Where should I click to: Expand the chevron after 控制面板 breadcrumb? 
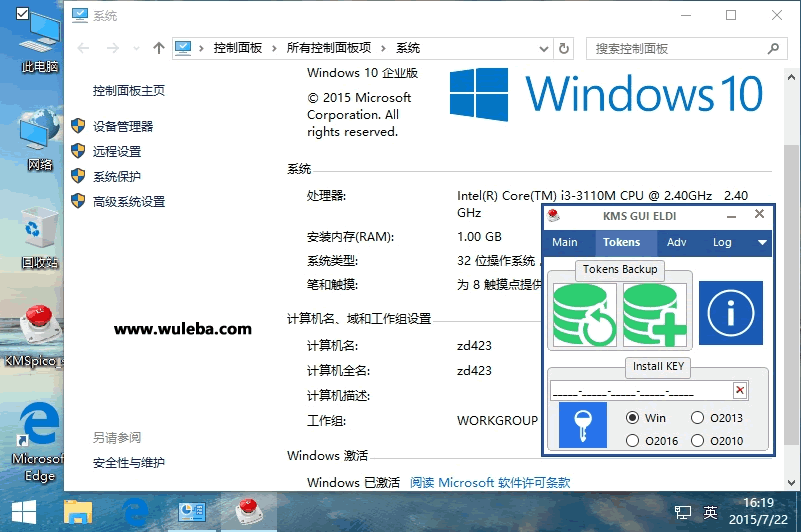274,49
